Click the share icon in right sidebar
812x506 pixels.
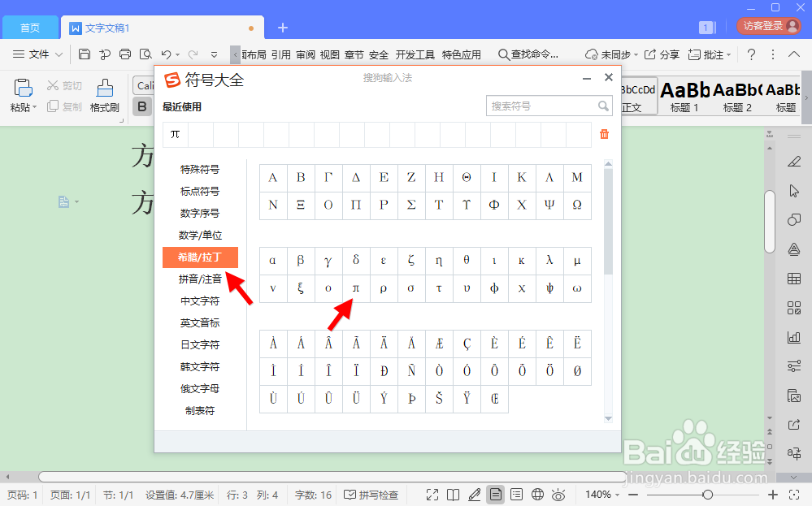[795, 424]
